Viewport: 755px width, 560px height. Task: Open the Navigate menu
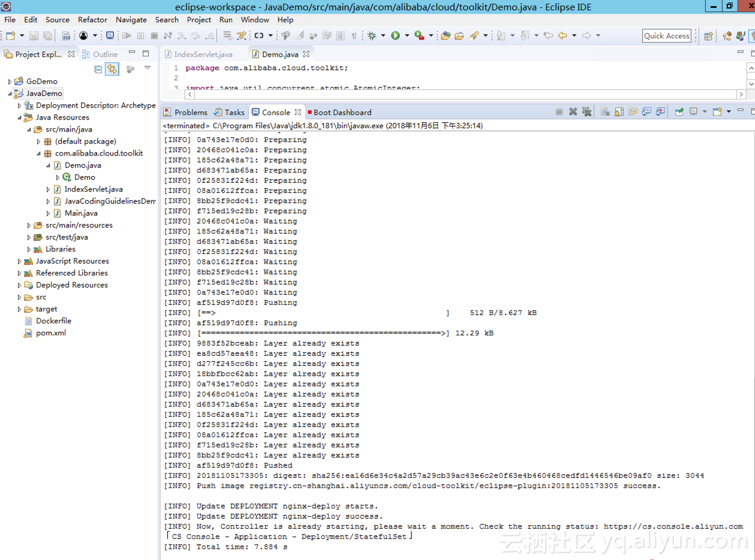tap(131, 20)
